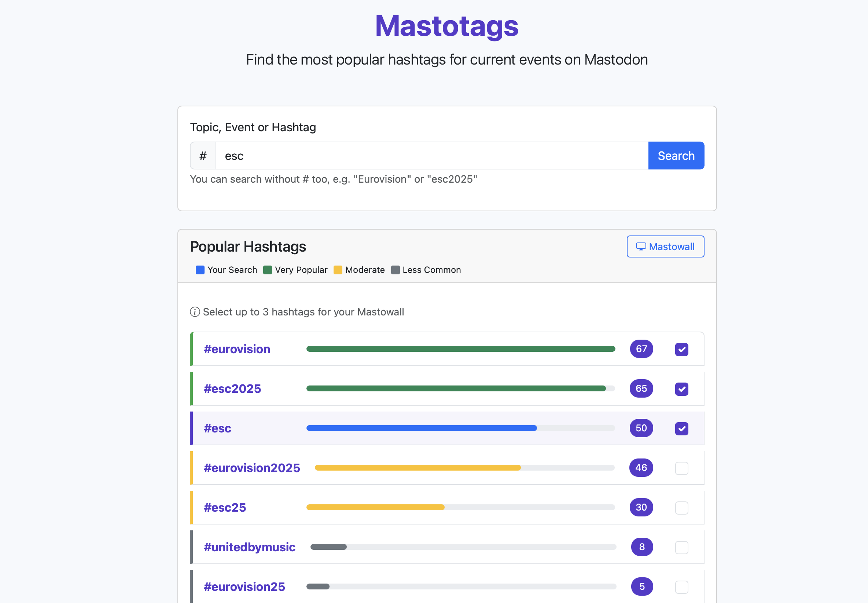
Task: Click the 'You can search without # too' hint
Action: 334,179
